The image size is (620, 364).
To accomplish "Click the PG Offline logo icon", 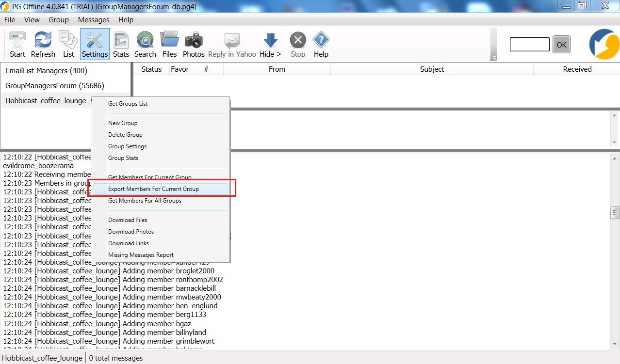I will pyautogui.click(x=604, y=45).
